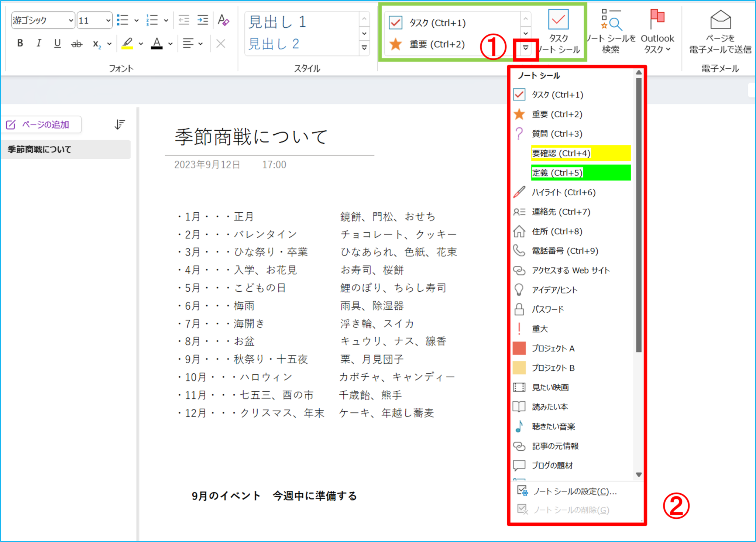This screenshot has height=542, width=756.
Task: Apply 重要 star tag from ribbon gallery
Action: click(x=427, y=44)
